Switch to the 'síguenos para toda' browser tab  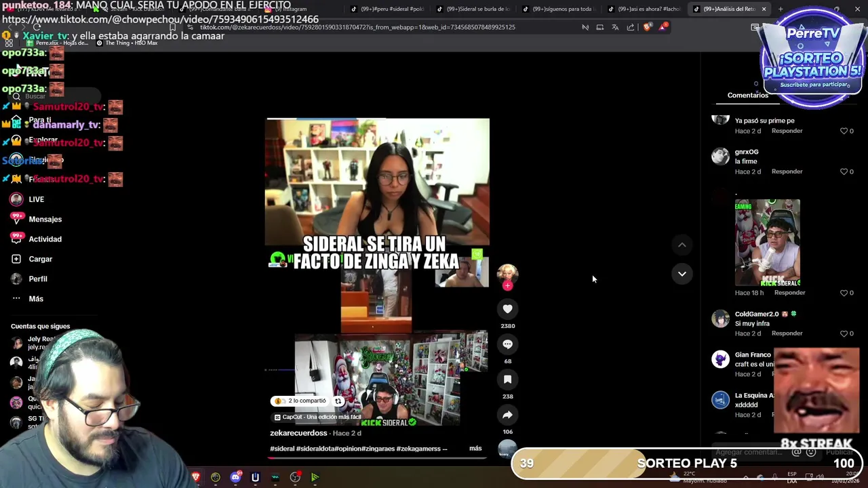coord(559,9)
